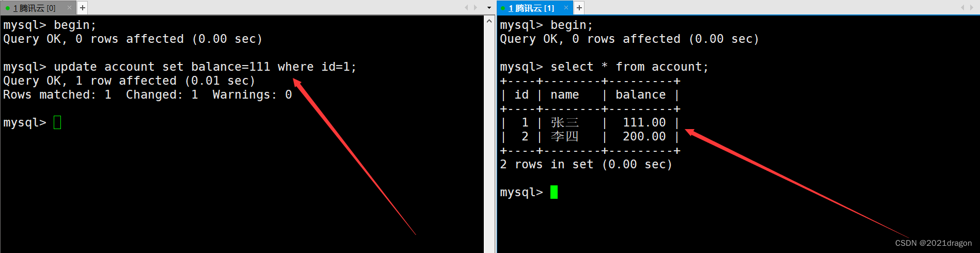Click the 111.00 balance cell

[x=644, y=122]
